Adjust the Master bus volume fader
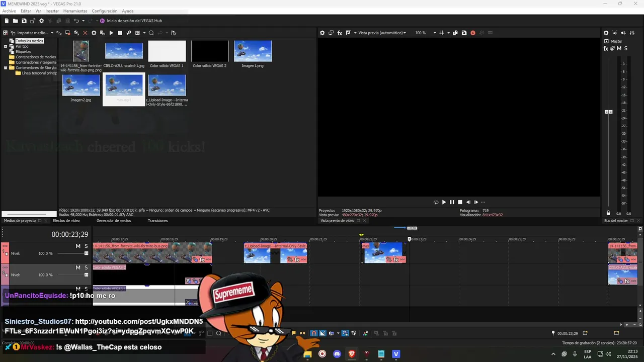This screenshot has height=362, width=644. (608, 112)
